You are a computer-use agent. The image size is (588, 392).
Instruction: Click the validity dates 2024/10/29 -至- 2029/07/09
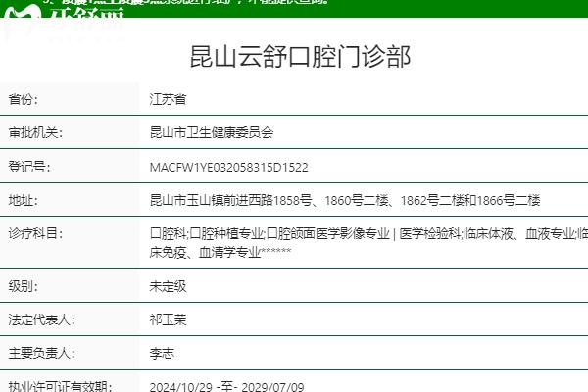[226, 387]
